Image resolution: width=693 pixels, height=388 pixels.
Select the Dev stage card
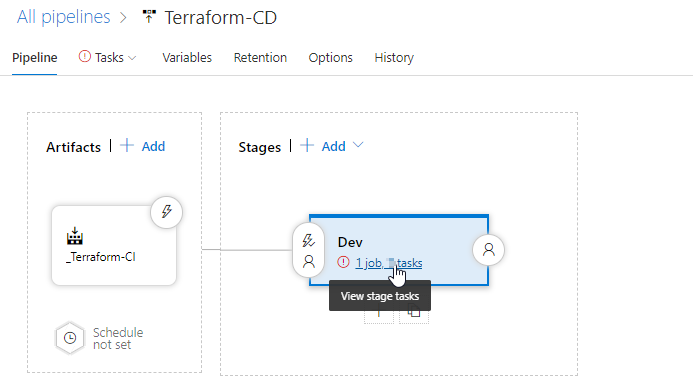(399, 250)
